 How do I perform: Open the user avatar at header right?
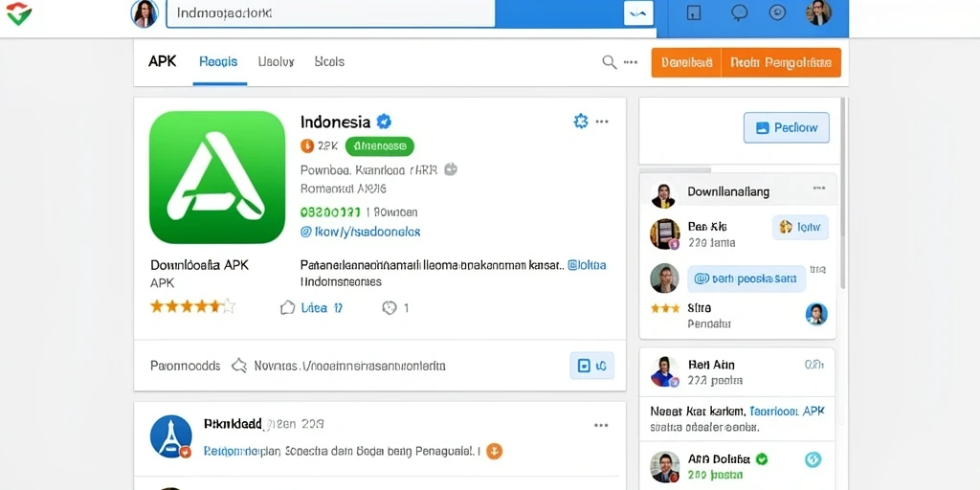point(819,12)
